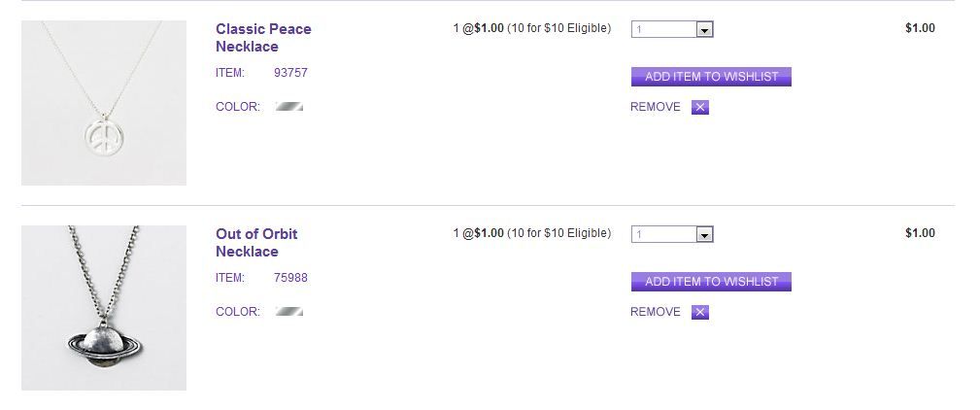Image resolution: width=980 pixels, height=410 pixels.
Task: Open the Classic Peace Necklace product title
Action: pos(263,38)
